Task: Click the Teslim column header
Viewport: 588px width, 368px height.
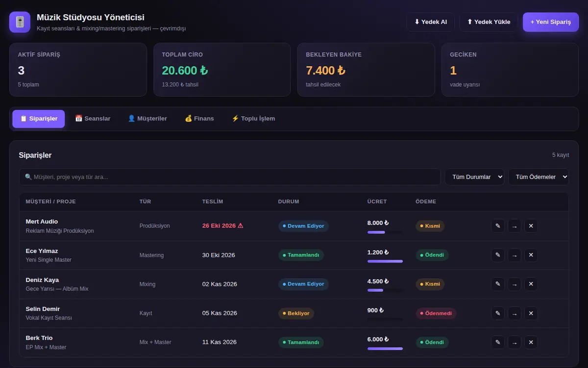Action: [213, 202]
